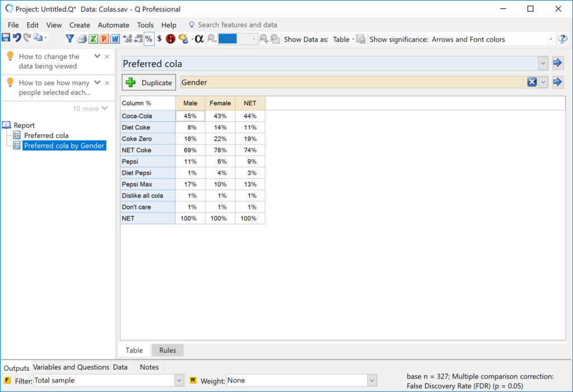
Task: Open the Edit menu
Action: 32,25
